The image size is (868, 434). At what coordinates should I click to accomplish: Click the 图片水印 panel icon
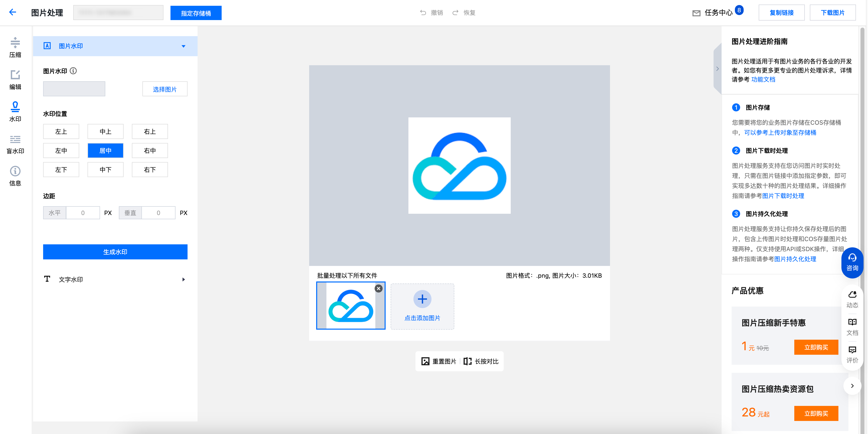pyautogui.click(x=47, y=46)
